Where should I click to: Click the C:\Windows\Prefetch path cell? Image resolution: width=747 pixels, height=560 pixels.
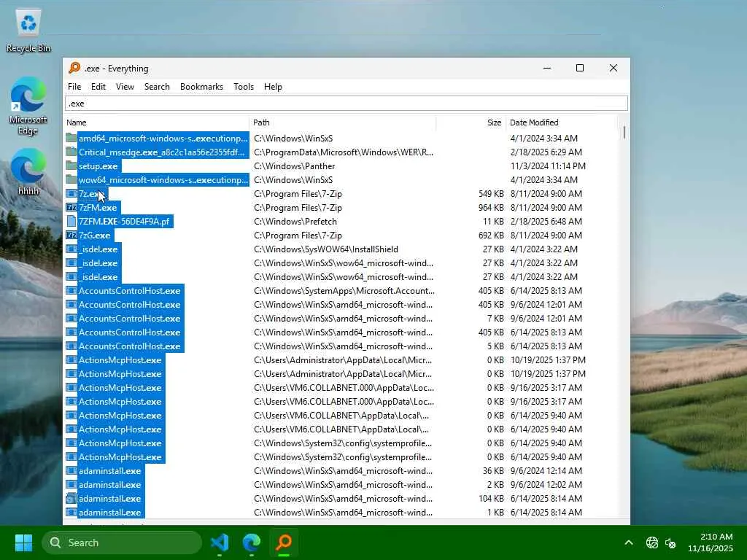pos(295,222)
